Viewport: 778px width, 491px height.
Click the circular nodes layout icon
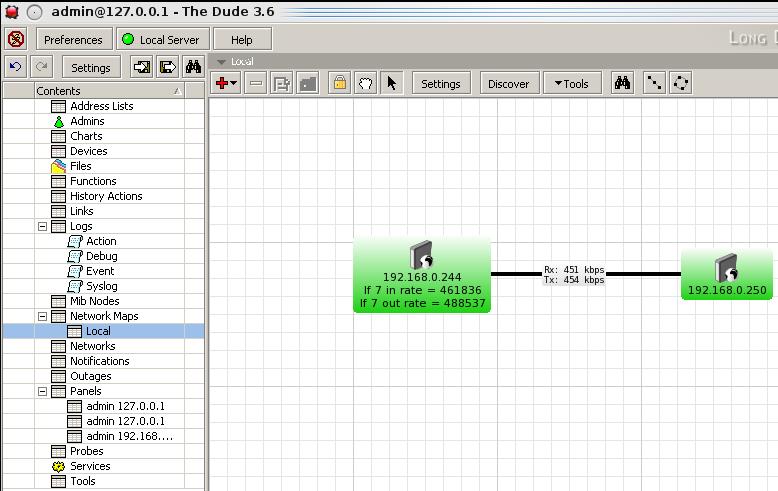[x=680, y=83]
